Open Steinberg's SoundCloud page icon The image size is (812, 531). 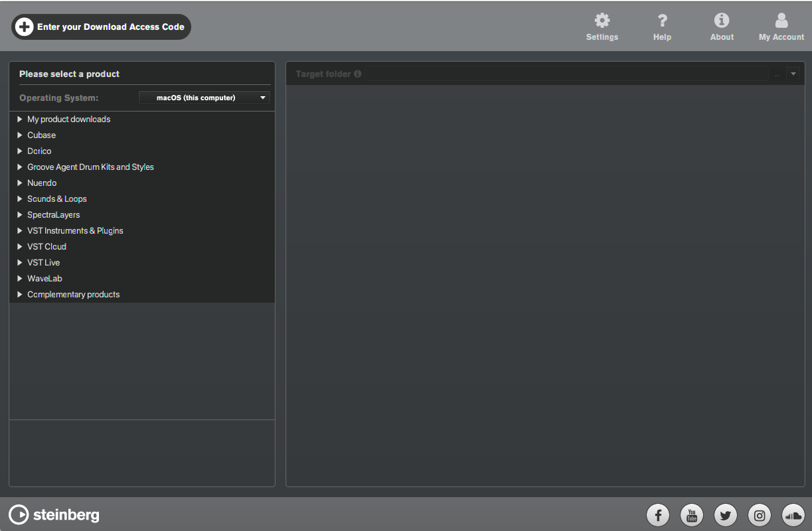click(x=793, y=514)
